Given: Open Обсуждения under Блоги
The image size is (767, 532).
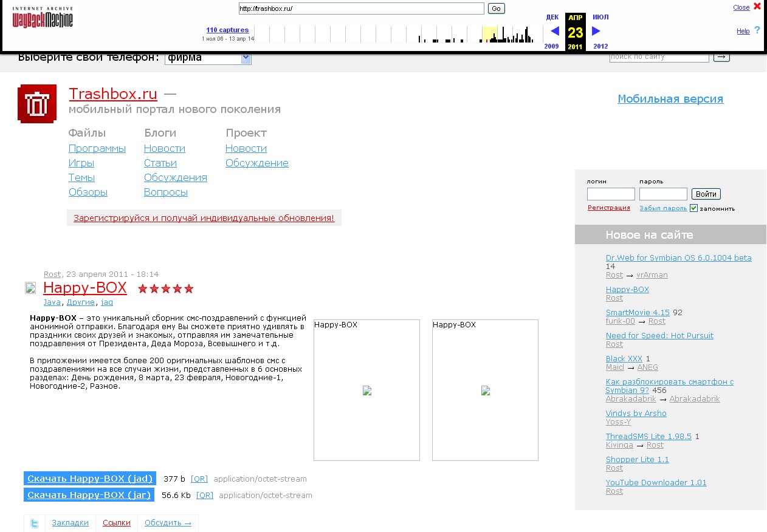Looking at the screenshot, I should pyautogui.click(x=176, y=178).
